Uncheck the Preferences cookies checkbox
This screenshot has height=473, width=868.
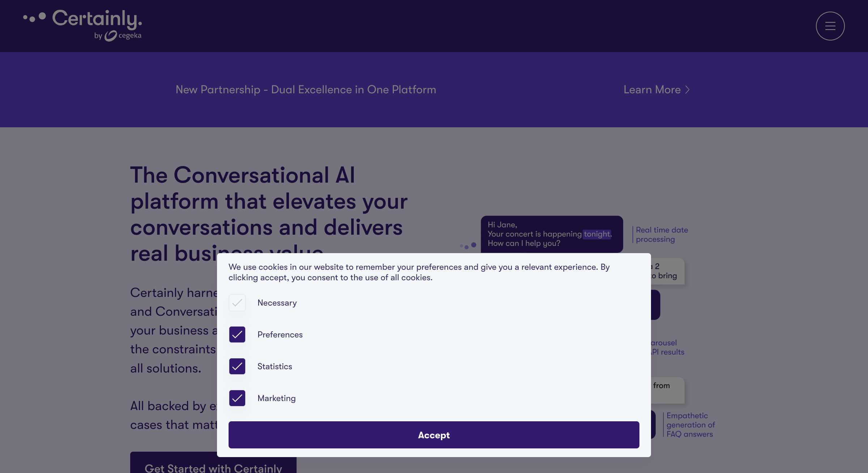pos(237,334)
